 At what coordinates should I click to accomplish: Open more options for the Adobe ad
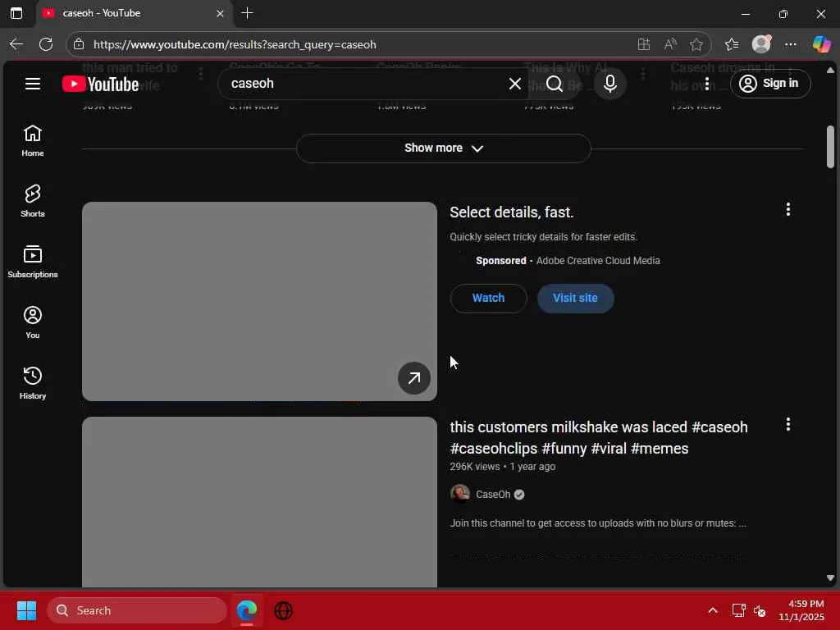[x=788, y=209]
